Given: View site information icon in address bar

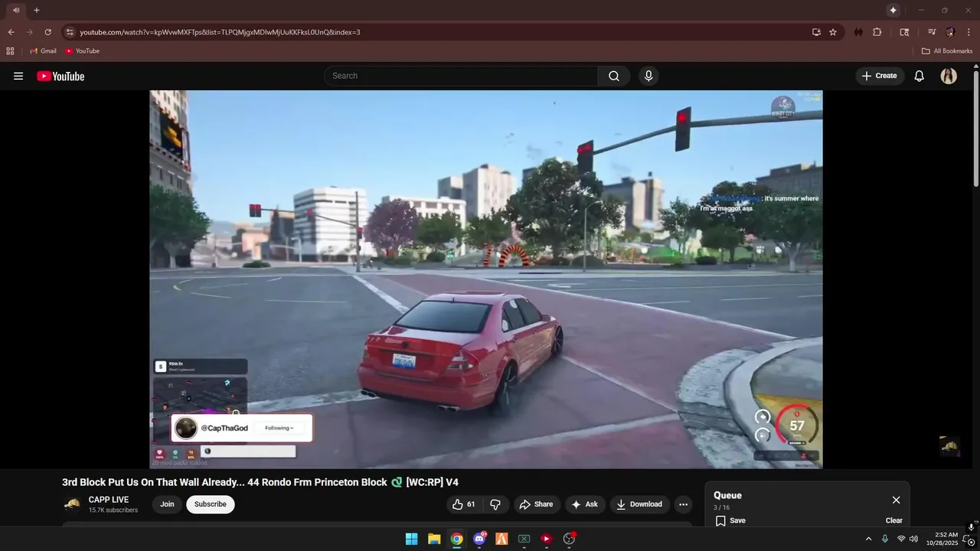Looking at the screenshot, I should point(70,32).
